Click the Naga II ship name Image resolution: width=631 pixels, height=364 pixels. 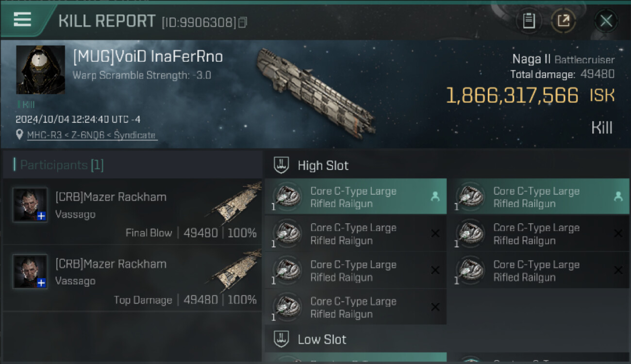pos(531,59)
